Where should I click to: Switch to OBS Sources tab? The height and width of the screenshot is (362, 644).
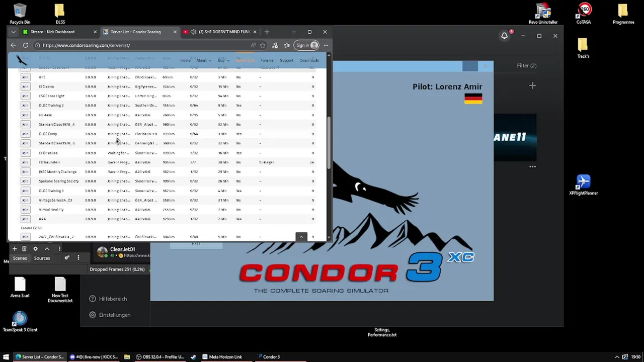[42, 258]
